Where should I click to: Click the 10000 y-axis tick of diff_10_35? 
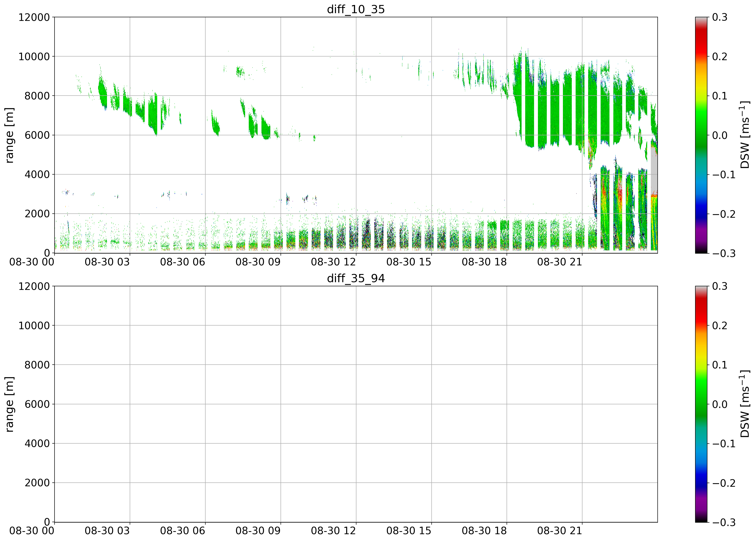34,57
